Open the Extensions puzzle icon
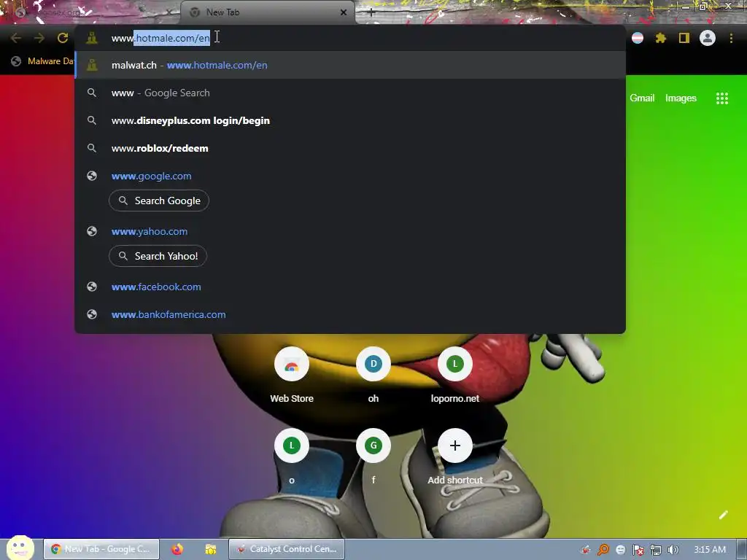747x560 pixels. click(661, 38)
